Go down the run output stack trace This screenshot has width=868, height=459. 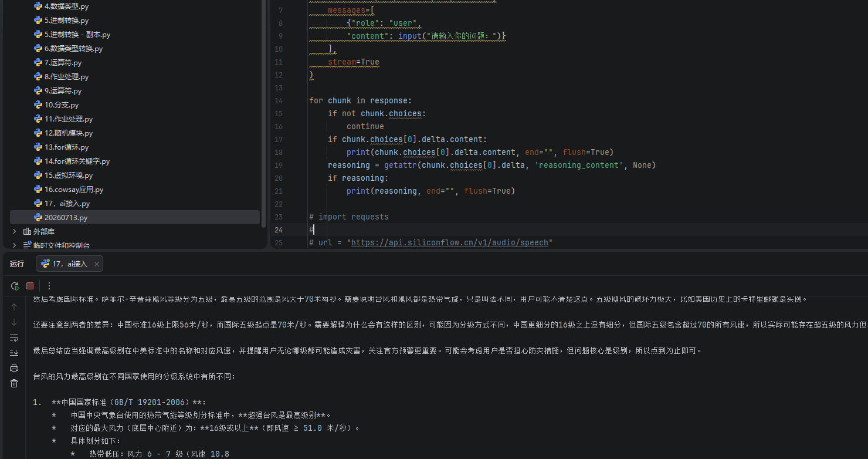[x=14, y=322]
